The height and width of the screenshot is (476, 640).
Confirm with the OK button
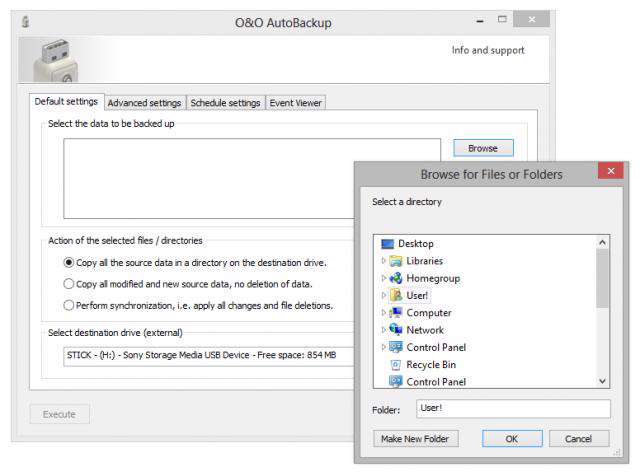pyautogui.click(x=512, y=439)
